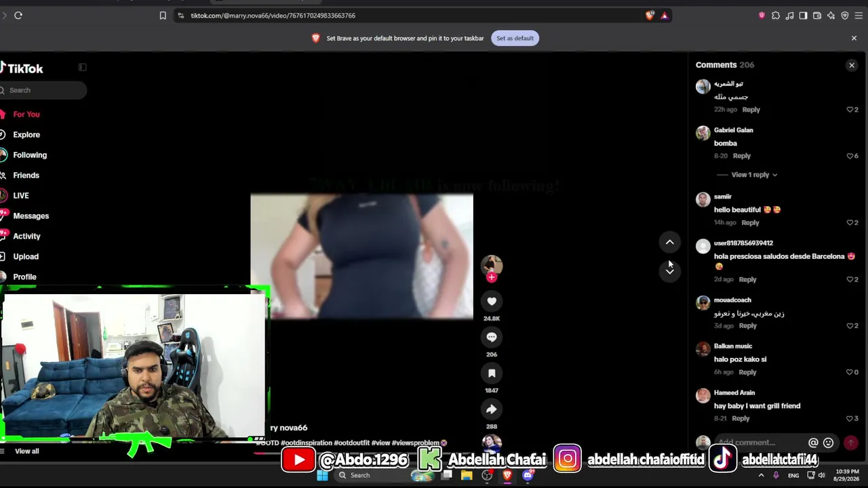Show hidden system tray icons
Viewport: 868px width, 488px height.
pyautogui.click(x=761, y=476)
